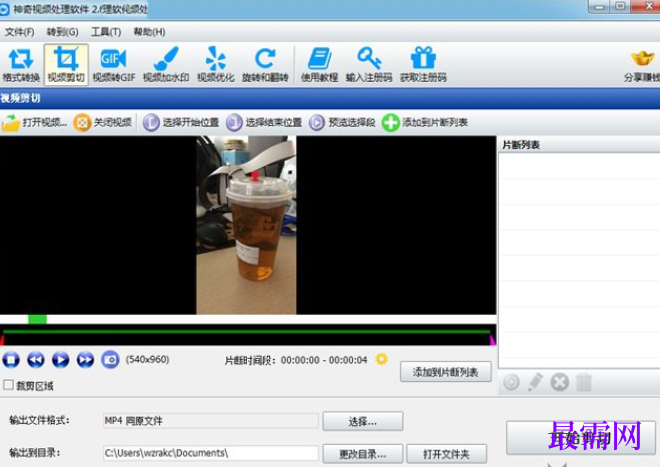Click the 更改目录... button
The height and width of the screenshot is (467, 660).
(362, 454)
